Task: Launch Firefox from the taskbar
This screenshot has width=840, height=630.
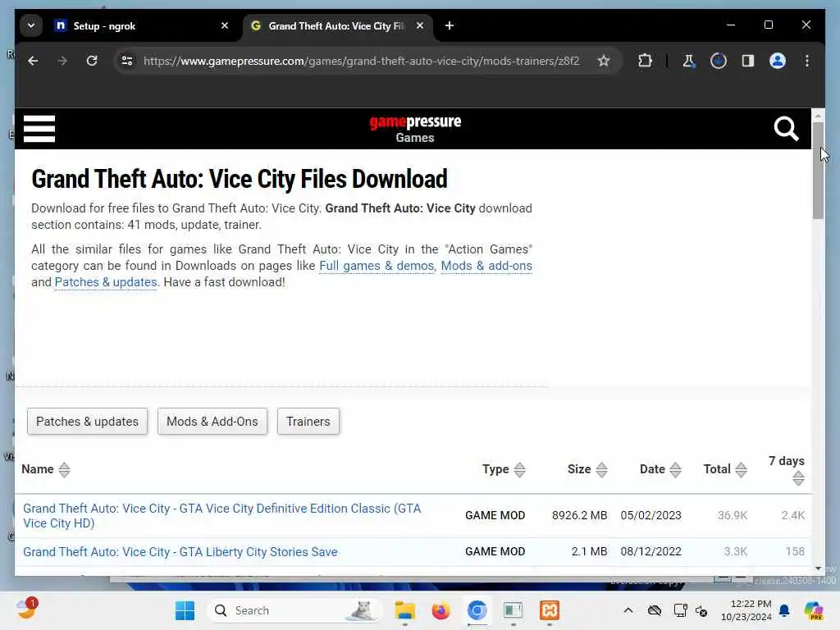Action: point(441,610)
